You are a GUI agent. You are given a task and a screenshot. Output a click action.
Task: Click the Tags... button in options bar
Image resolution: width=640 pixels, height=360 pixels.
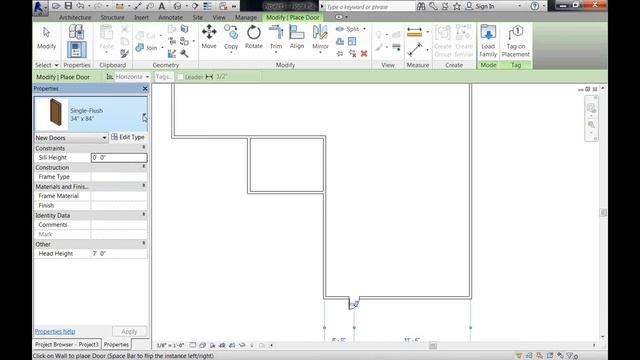[x=164, y=77]
